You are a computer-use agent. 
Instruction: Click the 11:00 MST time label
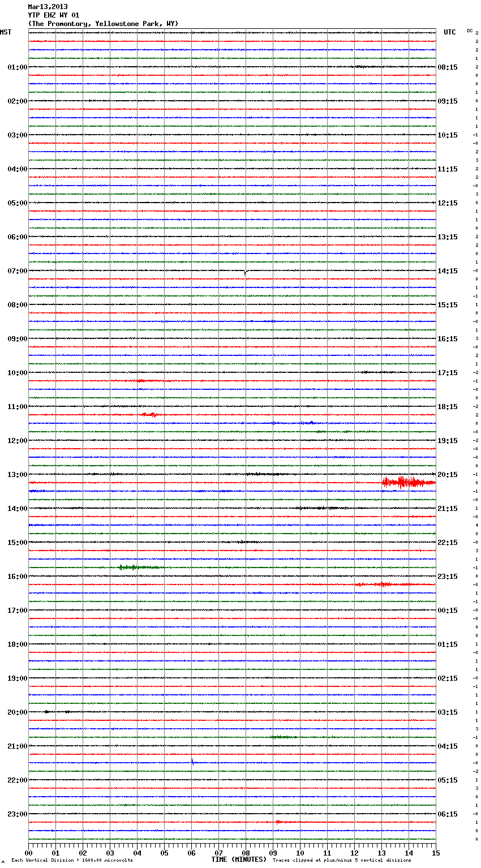(18, 407)
